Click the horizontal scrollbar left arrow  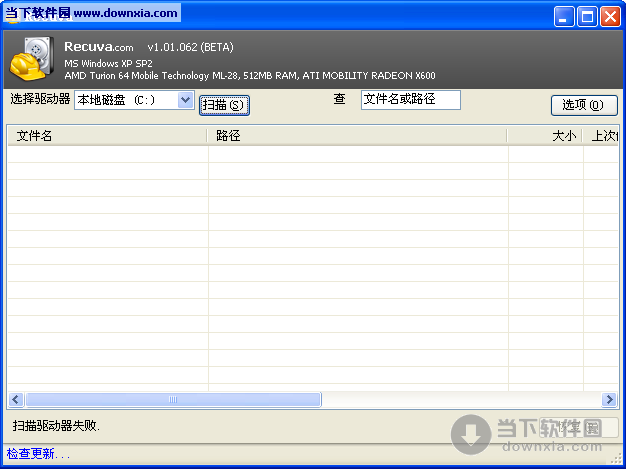point(16,400)
